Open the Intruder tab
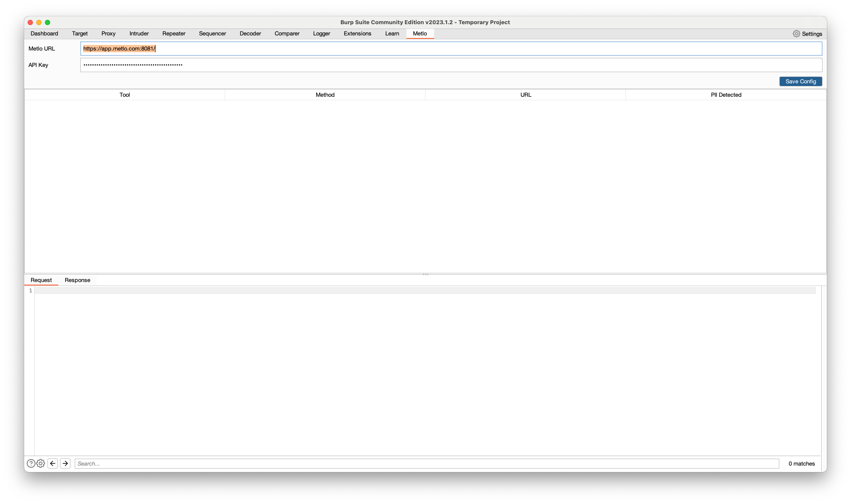The height and width of the screenshot is (504, 851). 139,33
